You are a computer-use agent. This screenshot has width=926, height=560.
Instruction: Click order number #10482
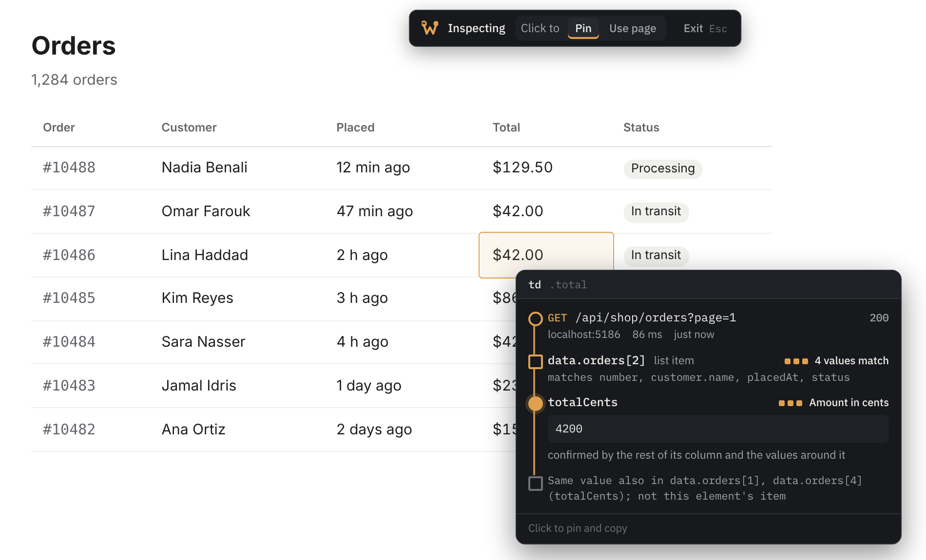[69, 429]
